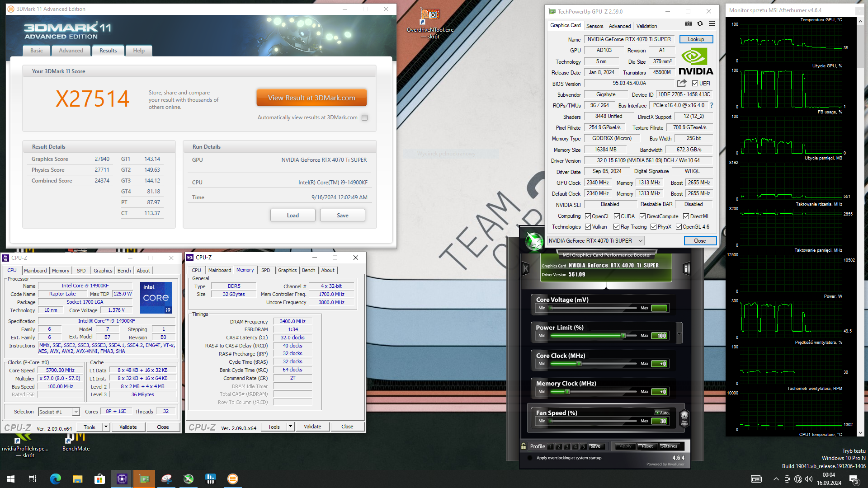Toggle the Ray Tracing checkbox
Image resolution: width=868 pixels, height=488 pixels.
point(616,227)
